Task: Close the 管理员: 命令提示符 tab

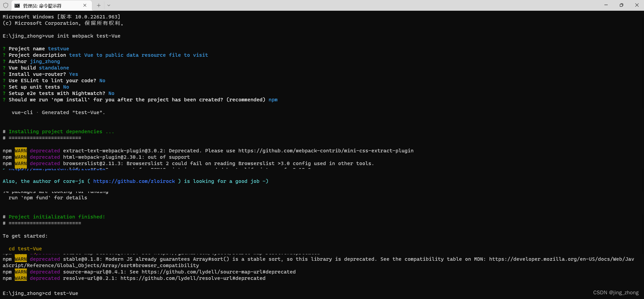Action: (85, 5)
